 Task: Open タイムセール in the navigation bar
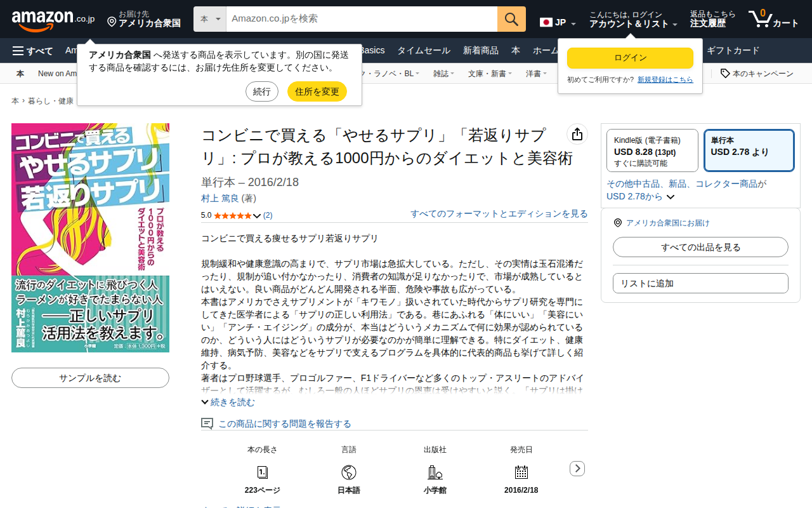pos(424,51)
